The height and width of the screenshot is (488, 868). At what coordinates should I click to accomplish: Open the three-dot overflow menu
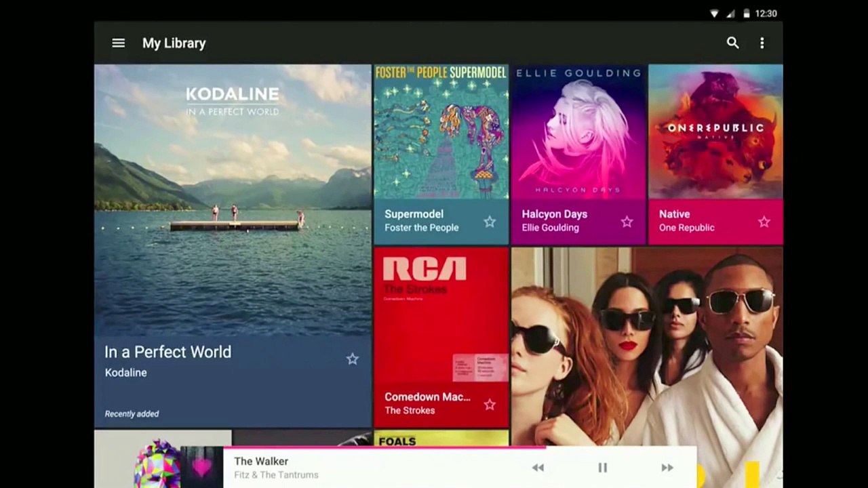tap(762, 43)
